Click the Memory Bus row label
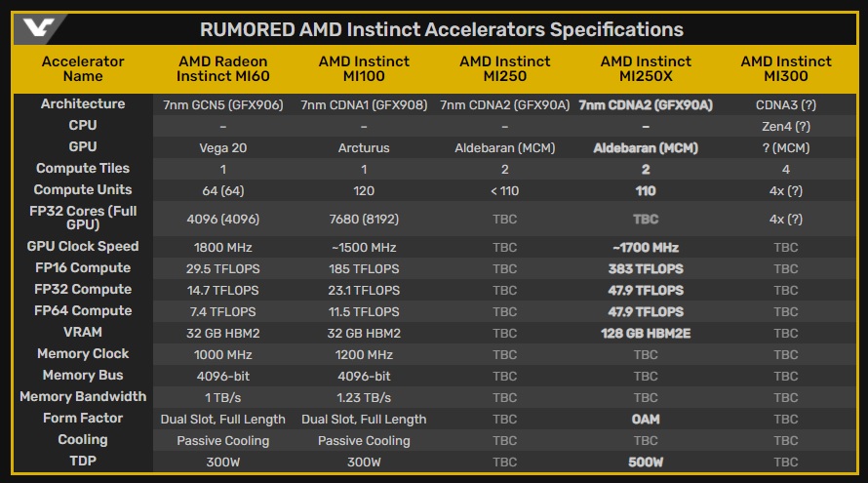 pyautogui.click(x=83, y=376)
